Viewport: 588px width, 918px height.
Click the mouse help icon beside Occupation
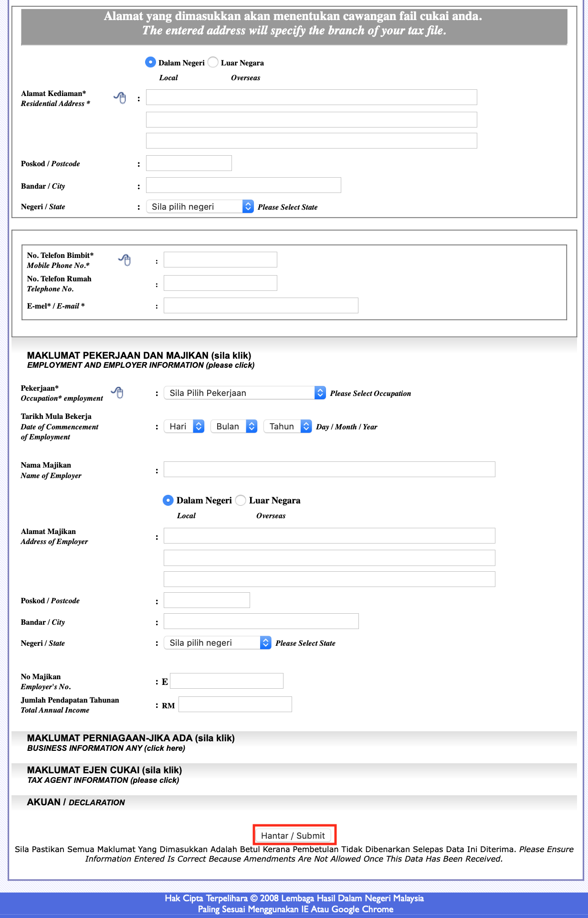pyautogui.click(x=117, y=393)
